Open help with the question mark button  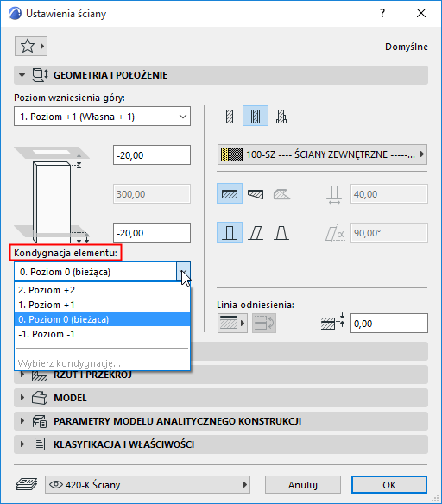[382, 13]
